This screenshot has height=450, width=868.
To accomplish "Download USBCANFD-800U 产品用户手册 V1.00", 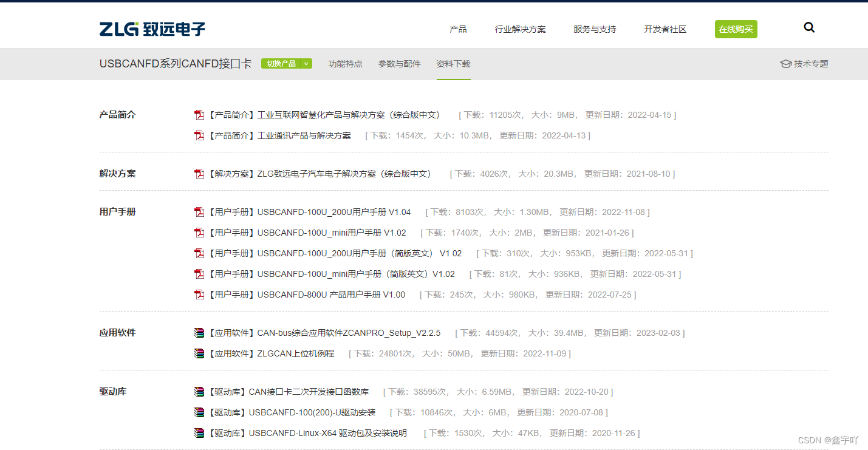I will (306, 295).
